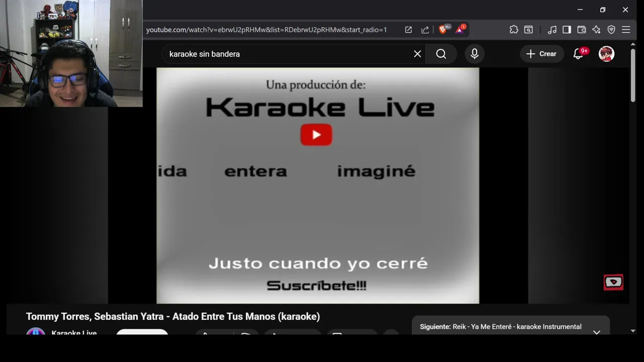
Task: Click the red YouTube play logo in video
Action: tap(316, 135)
